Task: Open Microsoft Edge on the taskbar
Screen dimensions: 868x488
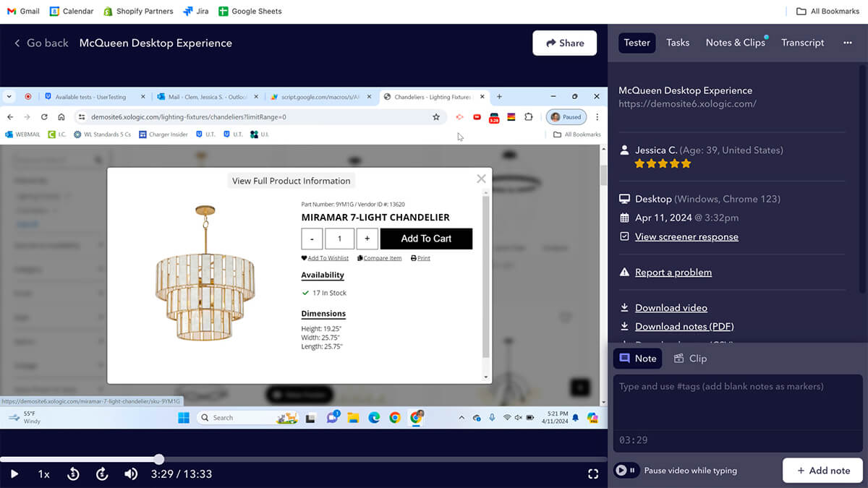Action: pyautogui.click(x=374, y=417)
